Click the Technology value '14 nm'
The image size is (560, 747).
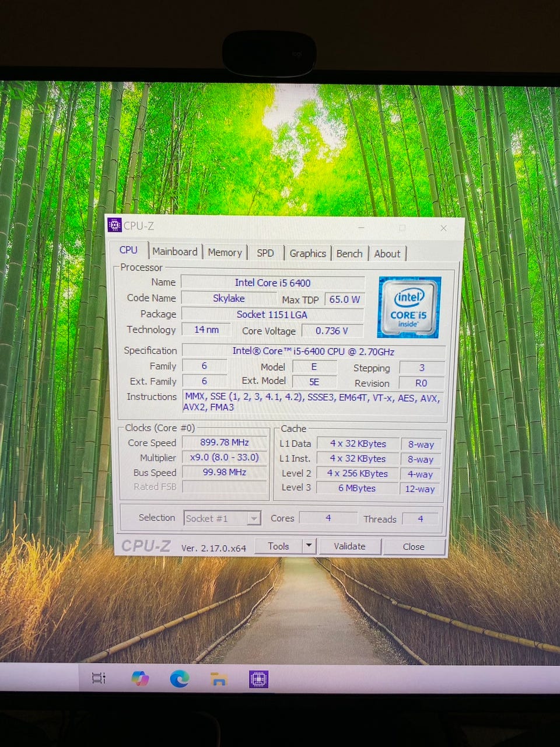[206, 330]
